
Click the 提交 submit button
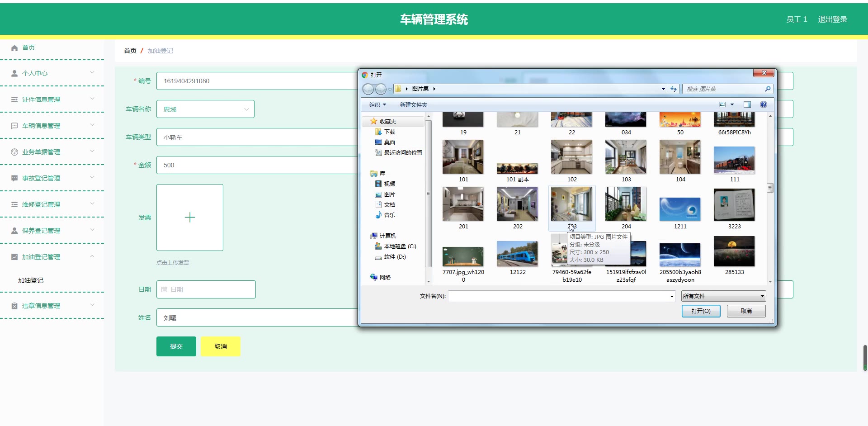(176, 346)
